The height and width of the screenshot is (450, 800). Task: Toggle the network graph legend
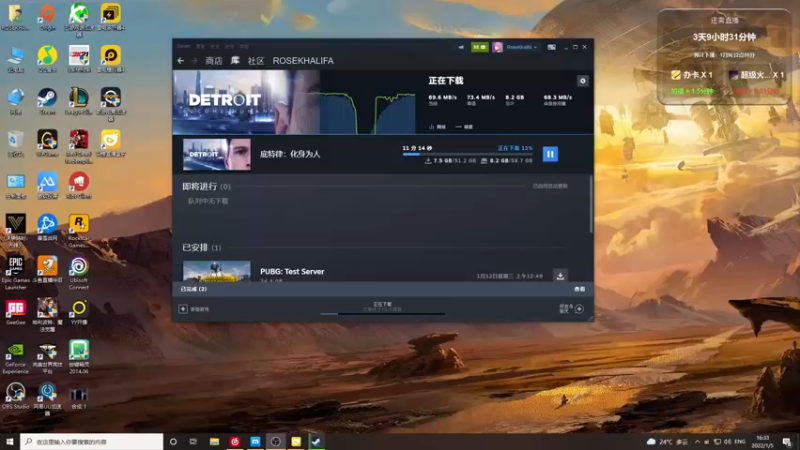pos(438,127)
